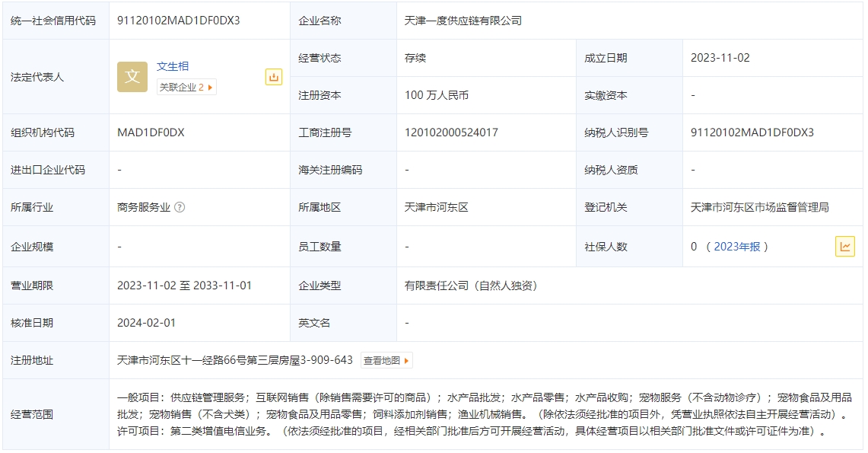Click industry value 商务服务业
The height and width of the screenshot is (453, 868).
[144, 207]
